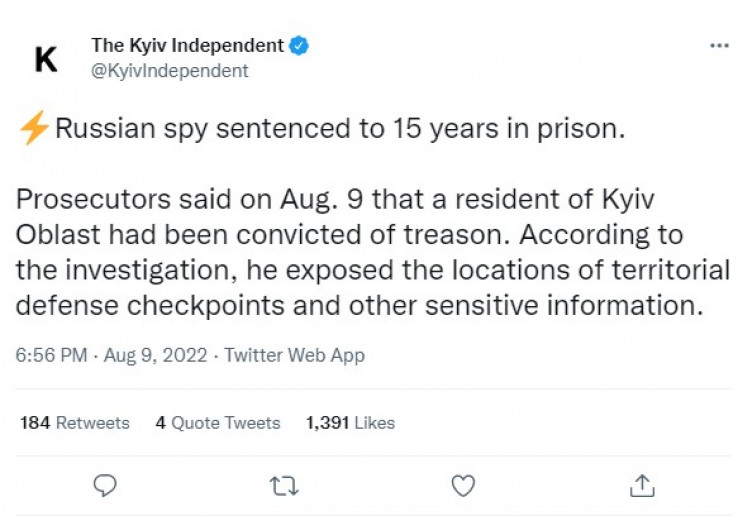The width and height of the screenshot is (738, 516).
Task: Click the Kyiv Independent K avatar
Action: [46, 59]
